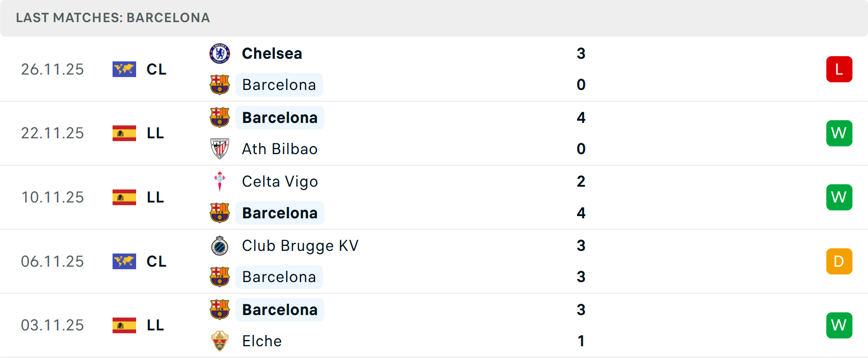The width and height of the screenshot is (868, 358).
Task: Click the W badge for Elche match
Action: (x=839, y=325)
